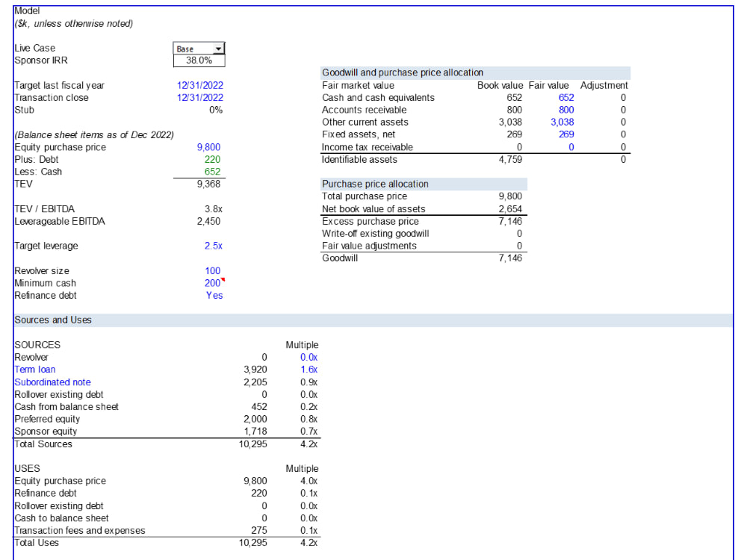This screenshot has width=747, height=560.
Task: Click the Fair value column header
Action: [549, 86]
